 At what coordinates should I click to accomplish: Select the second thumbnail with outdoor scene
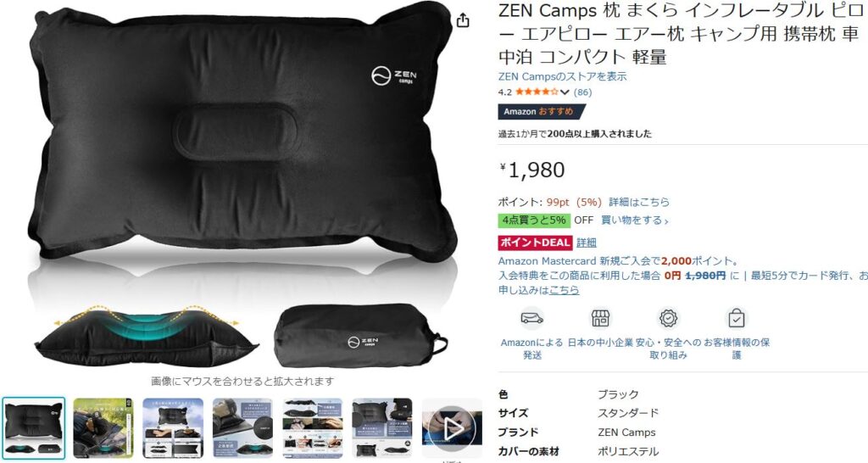point(103,427)
